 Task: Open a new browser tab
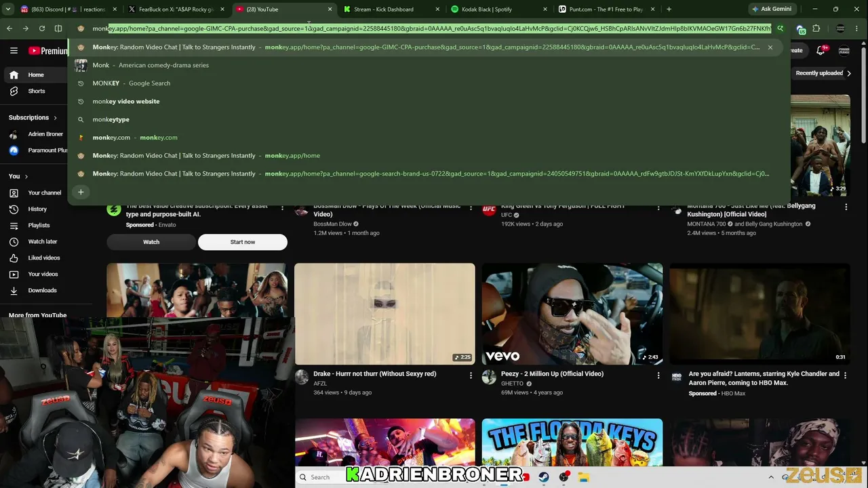click(x=669, y=9)
